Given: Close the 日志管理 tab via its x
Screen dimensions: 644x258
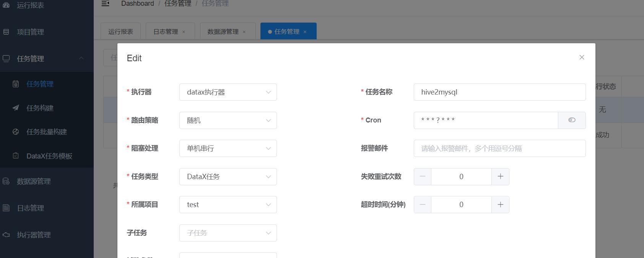Looking at the screenshot, I should pyautogui.click(x=184, y=32).
